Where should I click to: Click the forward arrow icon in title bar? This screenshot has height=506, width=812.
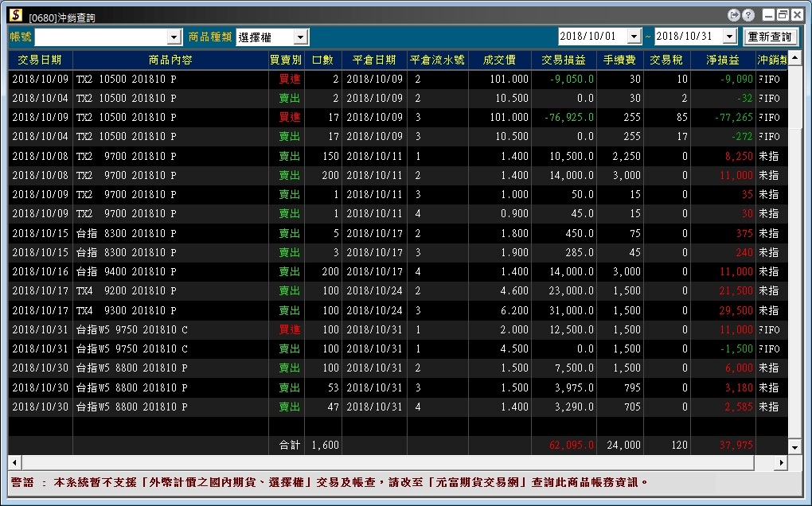tap(733, 16)
